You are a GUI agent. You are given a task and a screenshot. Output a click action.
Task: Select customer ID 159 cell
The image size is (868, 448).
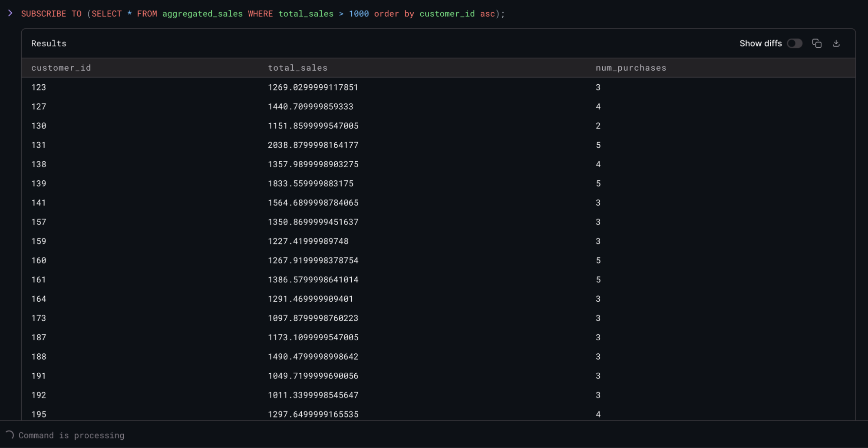pyautogui.click(x=39, y=241)
